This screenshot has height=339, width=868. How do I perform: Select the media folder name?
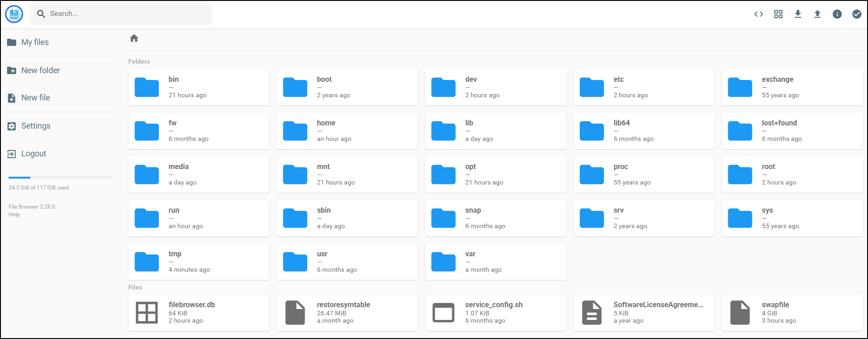(179, 167)
